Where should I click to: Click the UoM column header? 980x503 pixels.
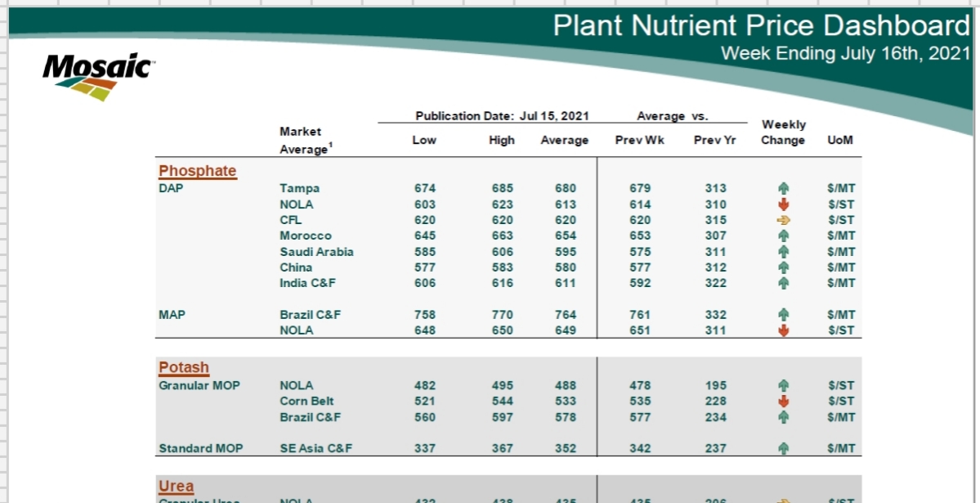tap(840, 140)
